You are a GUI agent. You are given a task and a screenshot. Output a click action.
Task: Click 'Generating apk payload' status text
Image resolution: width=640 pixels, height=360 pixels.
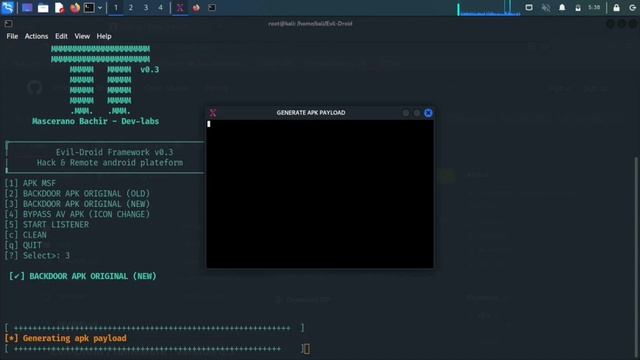click(75, 338)
